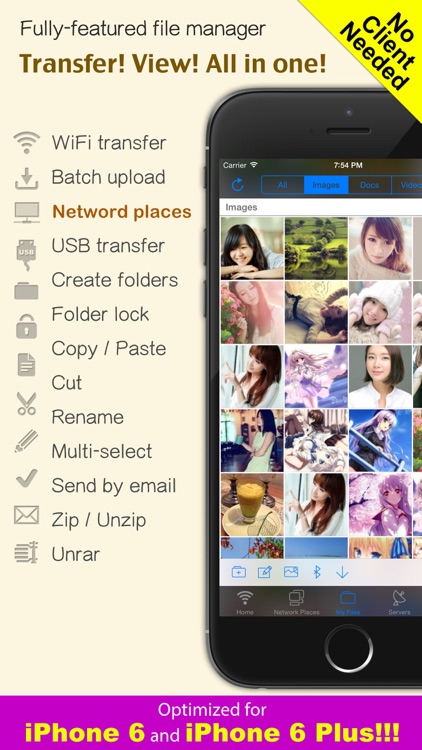Tap the refresh icon in the phone's top bar
The height and width of the screenshot is (750, 422).
(x=238, y=185)
